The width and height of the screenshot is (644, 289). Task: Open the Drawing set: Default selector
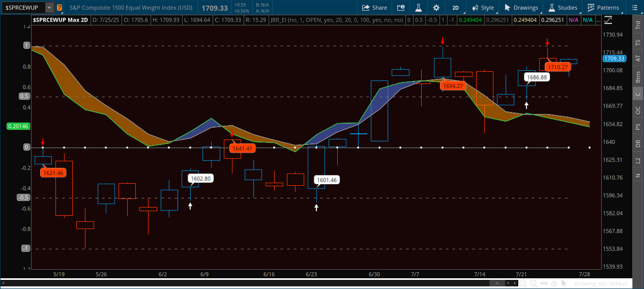pyautogui.click(x=600, y=283)
